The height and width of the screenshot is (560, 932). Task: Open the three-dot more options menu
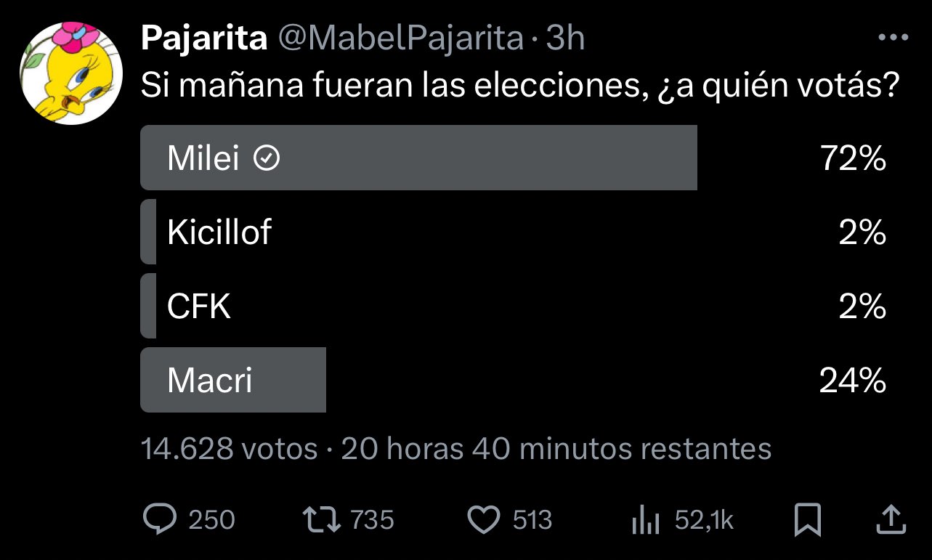[893, 39]
